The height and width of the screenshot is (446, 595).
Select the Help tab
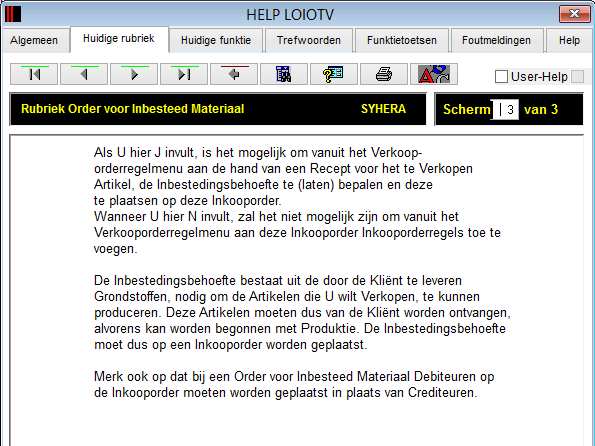[569, 40]
